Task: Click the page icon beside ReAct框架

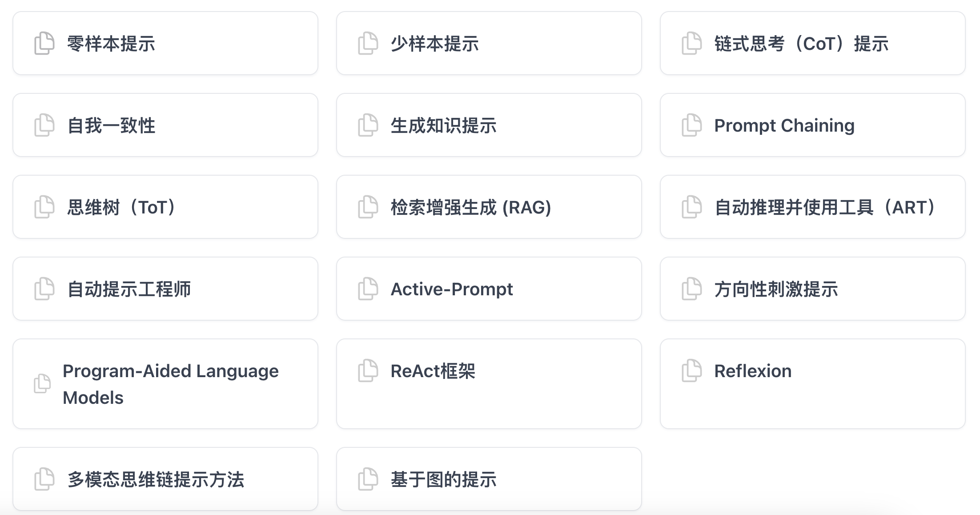Action: [368, 370]
